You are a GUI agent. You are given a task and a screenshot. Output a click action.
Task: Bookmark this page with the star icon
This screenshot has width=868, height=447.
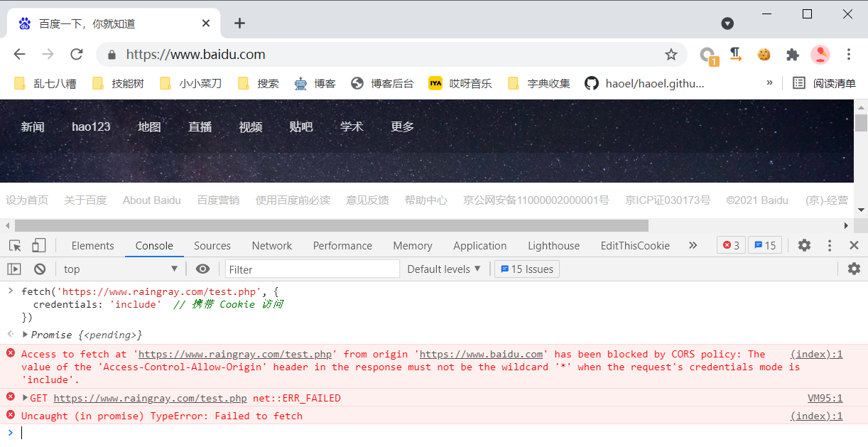pyautogui.click(x=671, y=55)
